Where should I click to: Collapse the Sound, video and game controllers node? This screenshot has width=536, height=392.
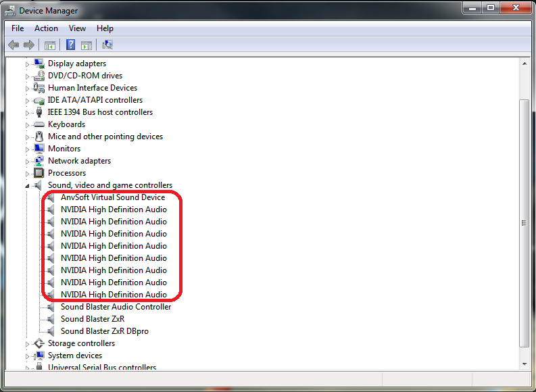point(27,186)
